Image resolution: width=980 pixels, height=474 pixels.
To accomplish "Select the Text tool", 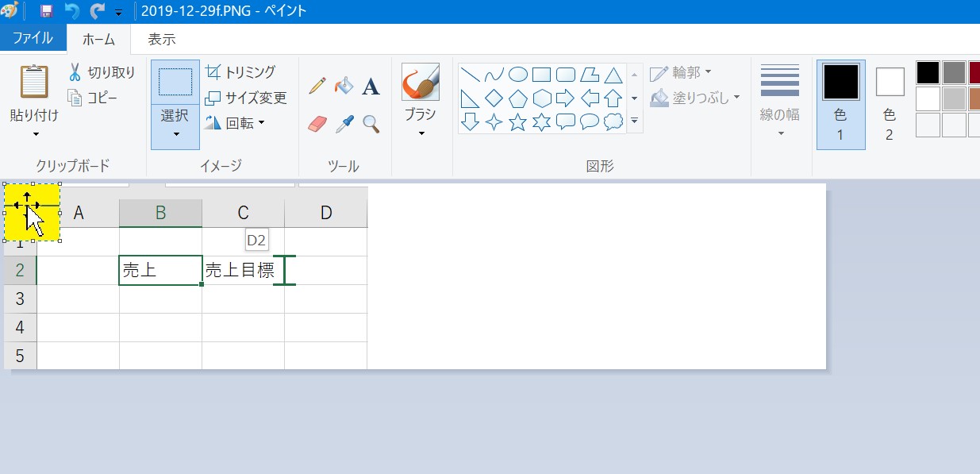I will click(x=371, y=86).
